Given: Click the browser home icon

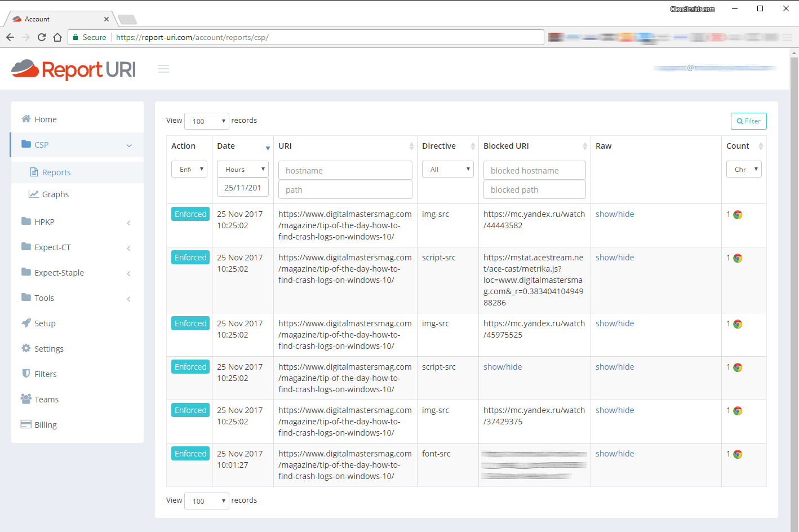Looking at the screenshot, I should pos(57,37).
